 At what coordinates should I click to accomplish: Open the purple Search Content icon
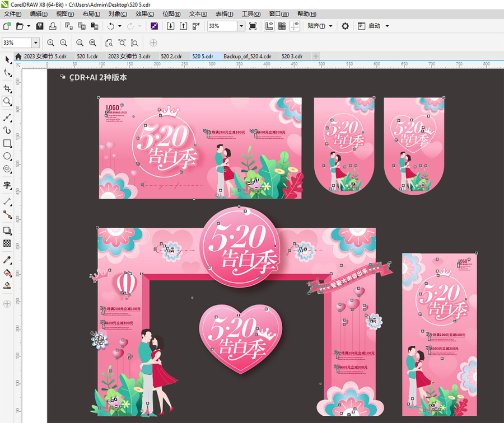[x=155, y=26]
